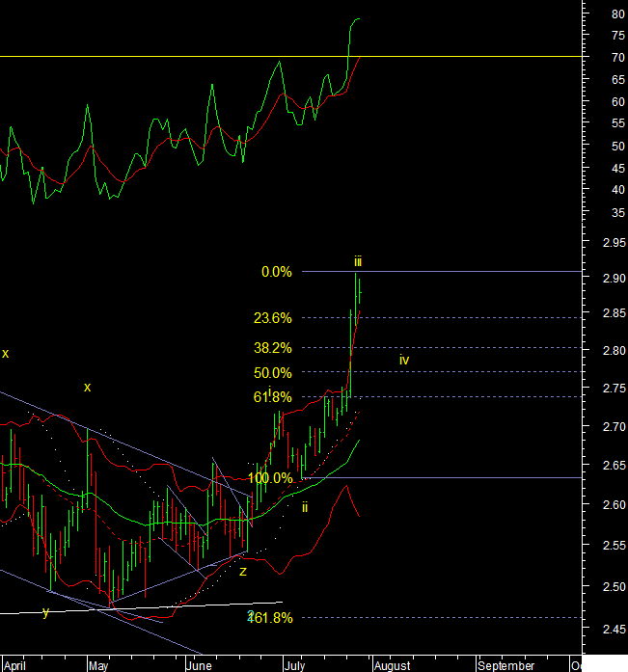Click the 35 value on the oscillator axis
The height and width of the screenshot is (672, 628).
[618, 212]
